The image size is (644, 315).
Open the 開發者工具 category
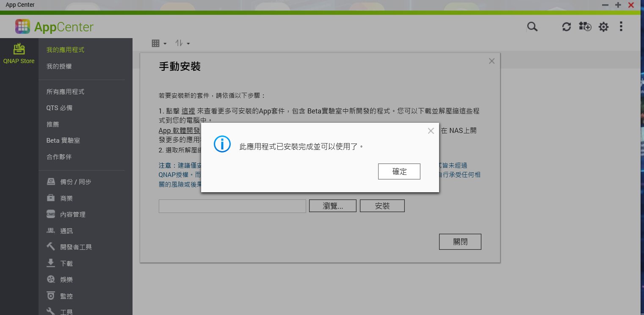point(76,247)
